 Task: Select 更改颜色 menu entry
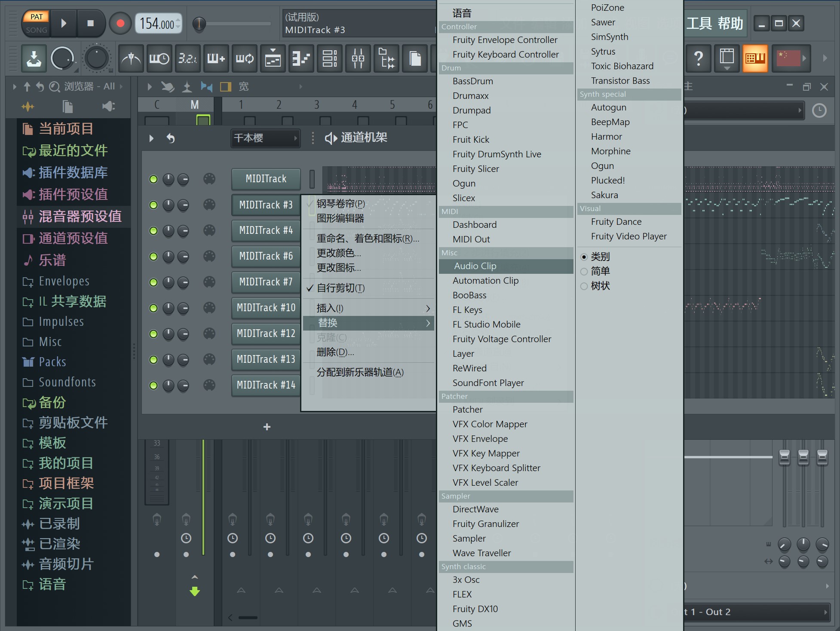(x=368, y=253)
